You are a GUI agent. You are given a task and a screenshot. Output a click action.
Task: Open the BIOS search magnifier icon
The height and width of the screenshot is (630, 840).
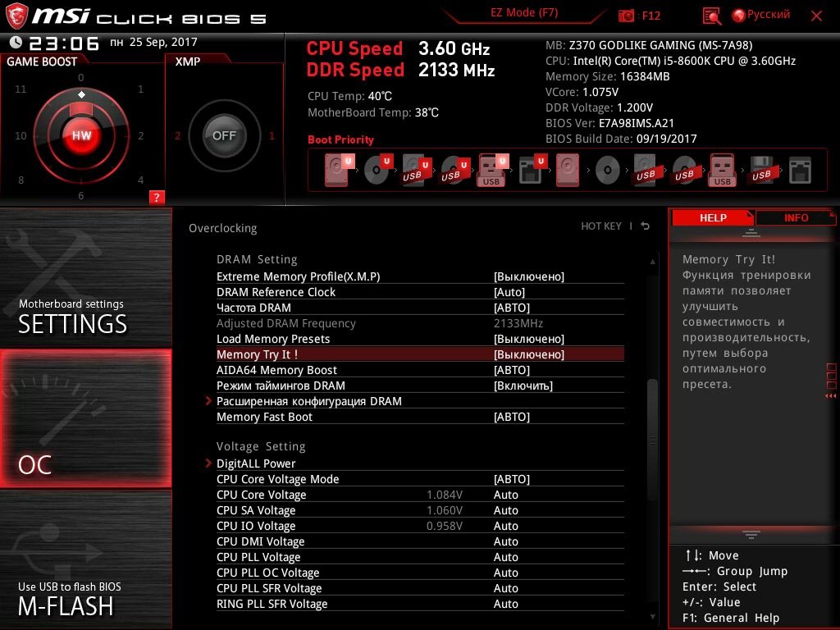711,16
